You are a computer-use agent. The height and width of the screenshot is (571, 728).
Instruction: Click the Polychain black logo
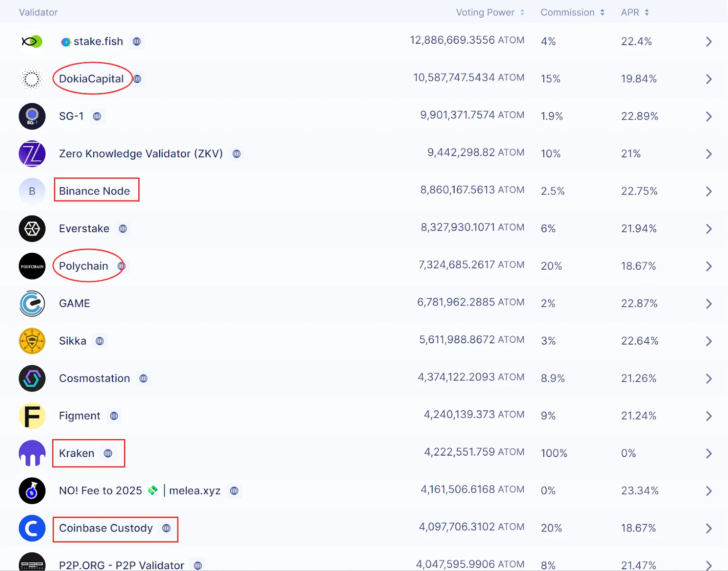[32, 266]
